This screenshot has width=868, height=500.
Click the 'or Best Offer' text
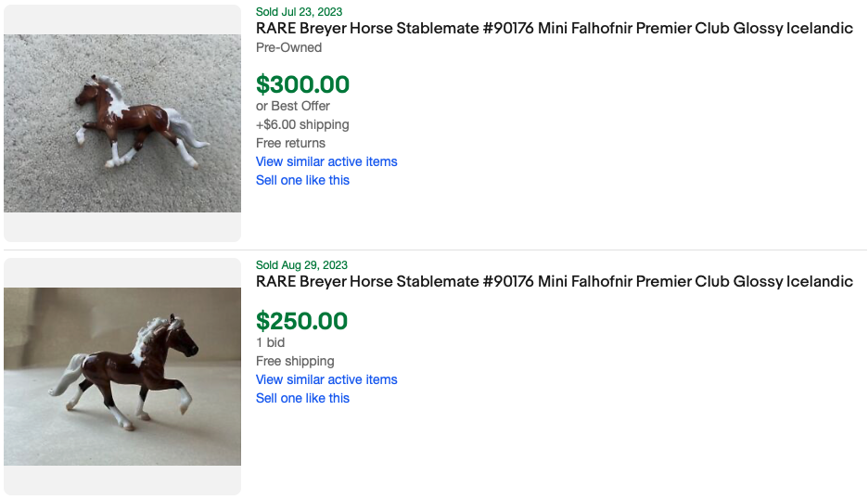point(292,106)
